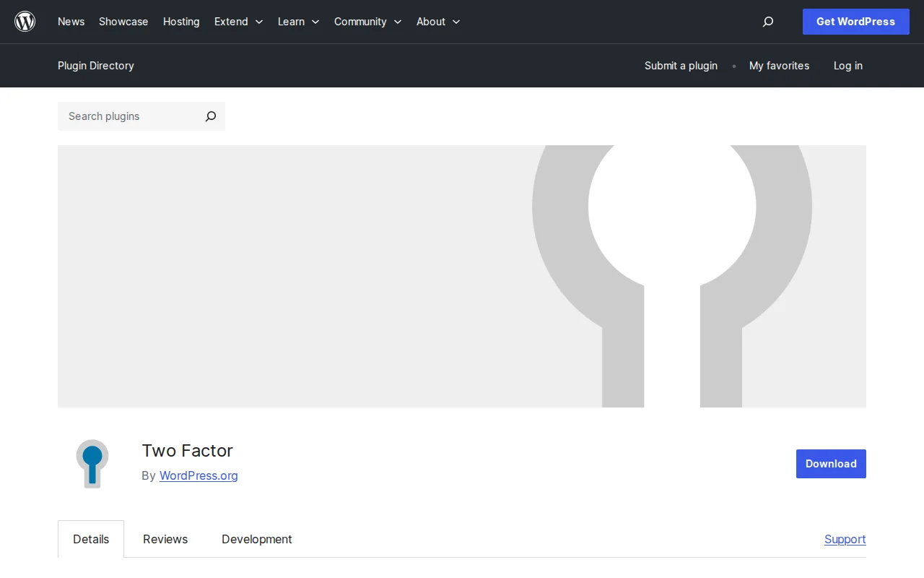Click the plugin search magnifier button

pyautogui.click(x=210, y=116)
